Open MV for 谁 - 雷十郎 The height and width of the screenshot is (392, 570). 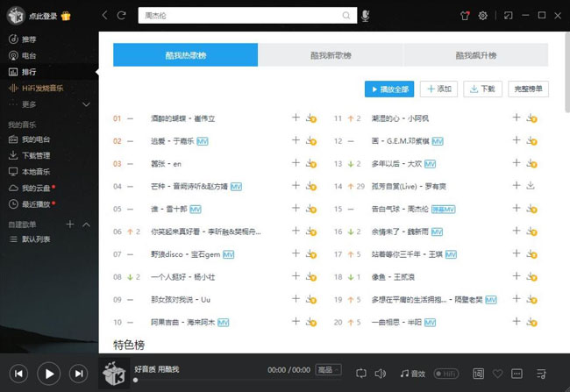pos(196,209)
